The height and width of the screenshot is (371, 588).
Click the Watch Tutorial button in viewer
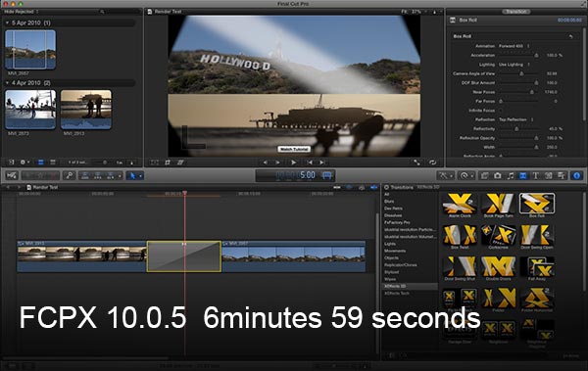294,149
